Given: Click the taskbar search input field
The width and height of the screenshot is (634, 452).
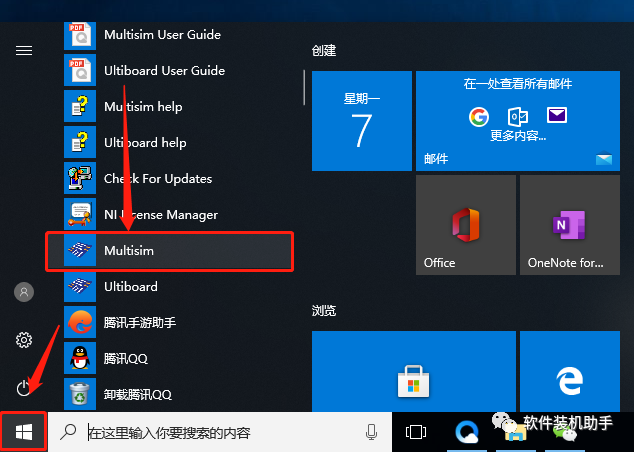Looking at the screenshot, I should point(220,432).
